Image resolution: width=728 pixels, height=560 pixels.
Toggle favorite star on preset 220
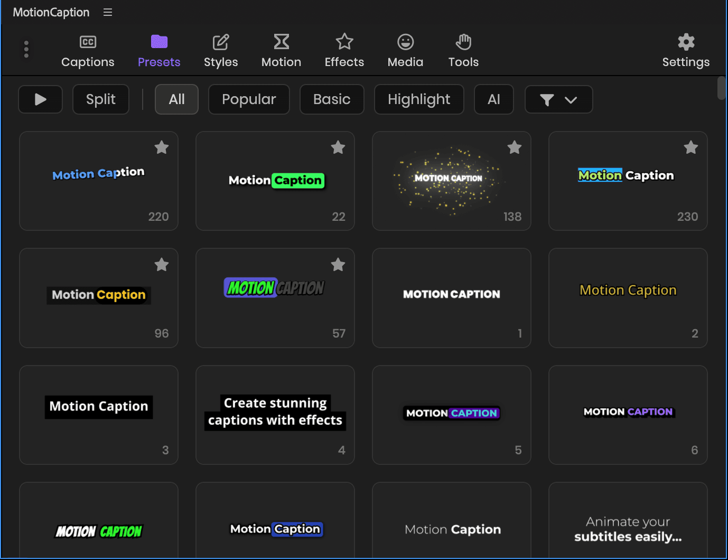pos(162,147)
